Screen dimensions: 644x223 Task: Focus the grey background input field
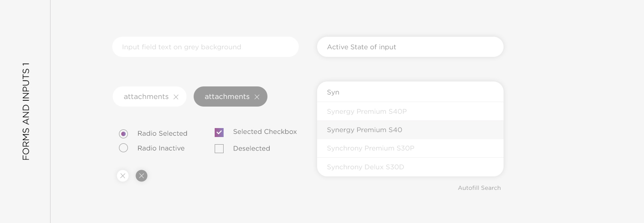[205, 47]
